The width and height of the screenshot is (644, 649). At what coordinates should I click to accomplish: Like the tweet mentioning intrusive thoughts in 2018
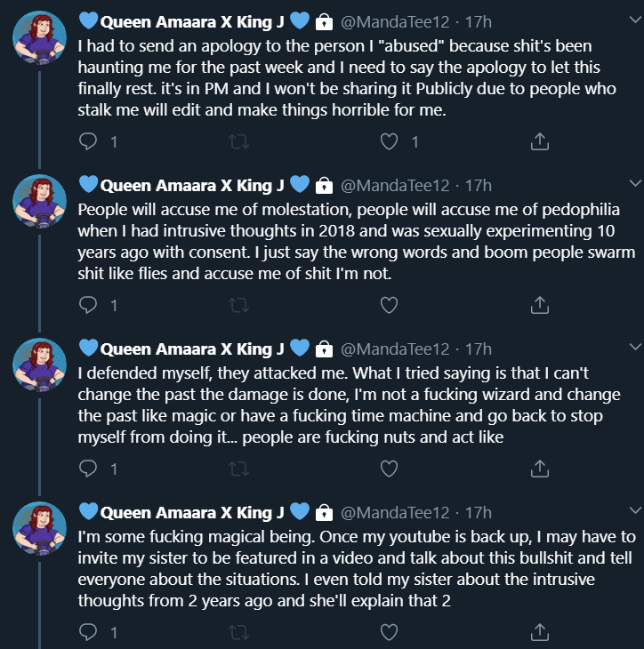point(389,305)
